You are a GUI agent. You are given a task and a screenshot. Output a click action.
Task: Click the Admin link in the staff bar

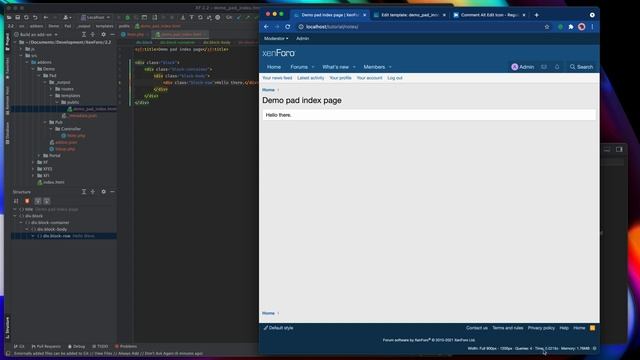click(302, 38)
